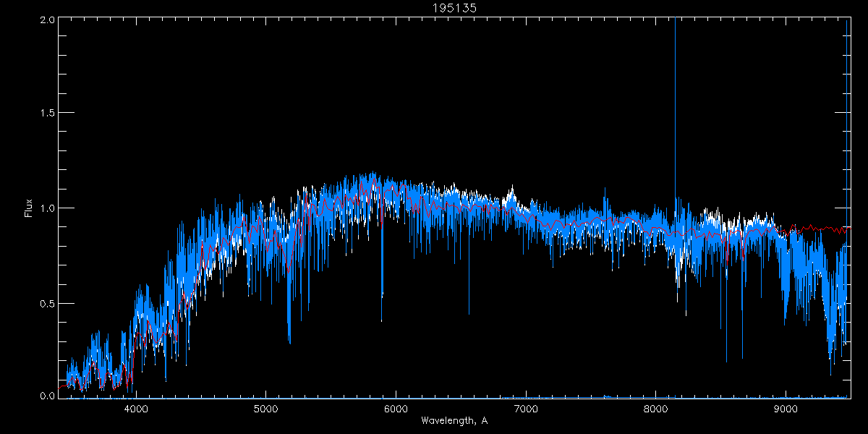Click the Wavelength, A x-axis label
868x434 pixels.
(454, 421)
